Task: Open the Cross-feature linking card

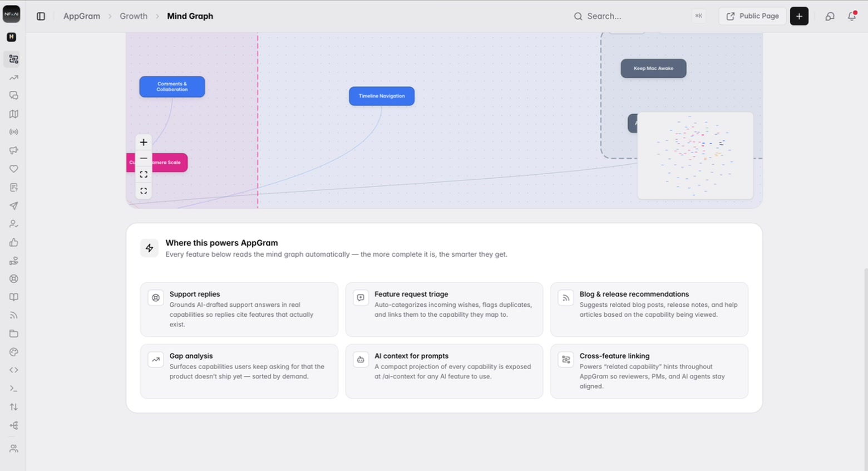Action: (x=649, y=371)
